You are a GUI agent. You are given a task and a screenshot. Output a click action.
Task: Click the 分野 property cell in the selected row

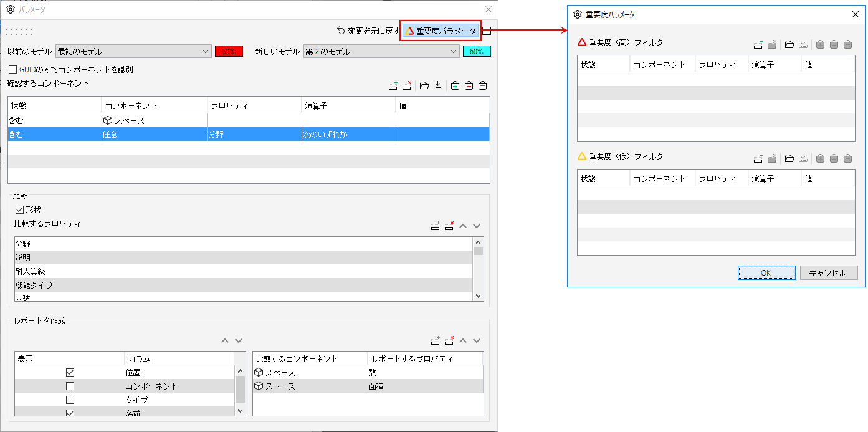click(x=254, y=134)
